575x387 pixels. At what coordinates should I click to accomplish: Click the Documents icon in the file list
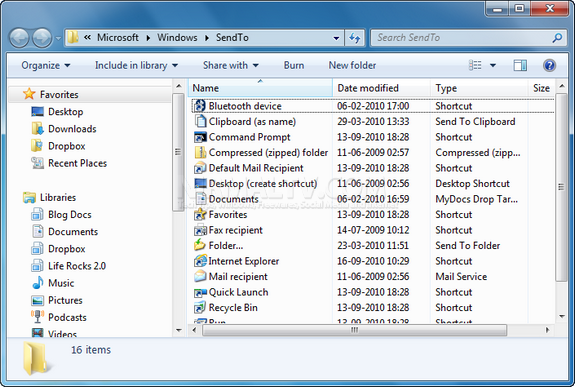pyautogui.click(x=200, y=199)
